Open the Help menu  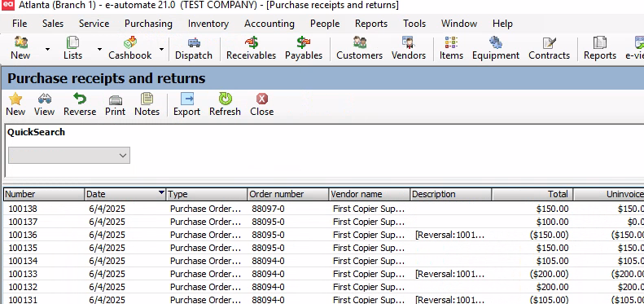502,24
